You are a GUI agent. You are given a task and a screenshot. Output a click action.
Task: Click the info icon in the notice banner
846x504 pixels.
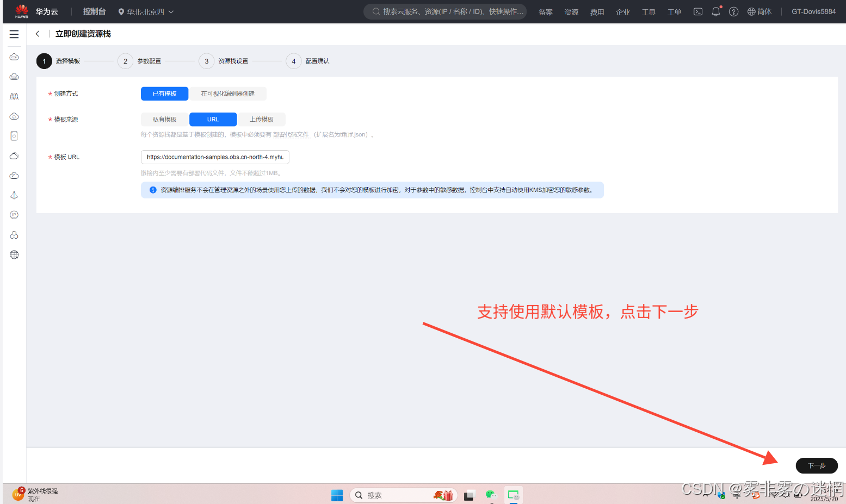[x=153, y=190]
